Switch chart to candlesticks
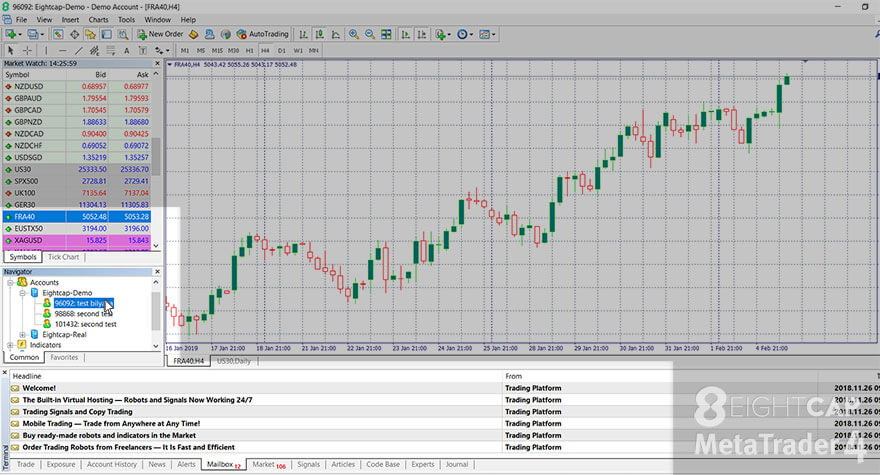 coord(319,34)
